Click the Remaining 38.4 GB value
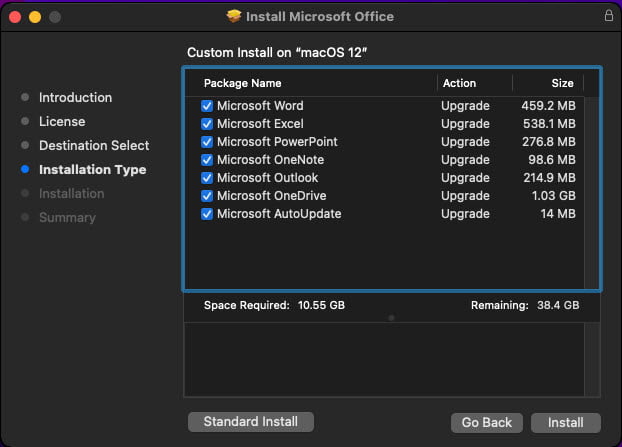 pos(558,305)
